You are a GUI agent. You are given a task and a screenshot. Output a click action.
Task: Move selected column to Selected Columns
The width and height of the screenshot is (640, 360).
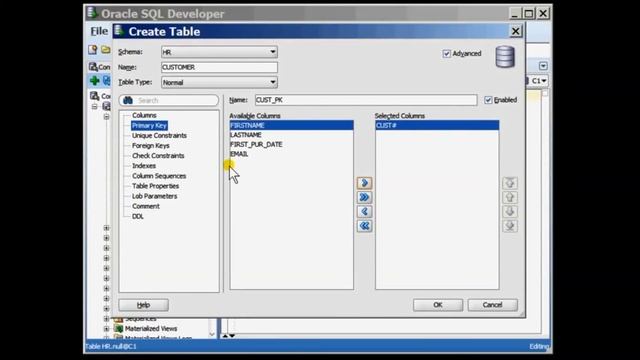(364, 183)
